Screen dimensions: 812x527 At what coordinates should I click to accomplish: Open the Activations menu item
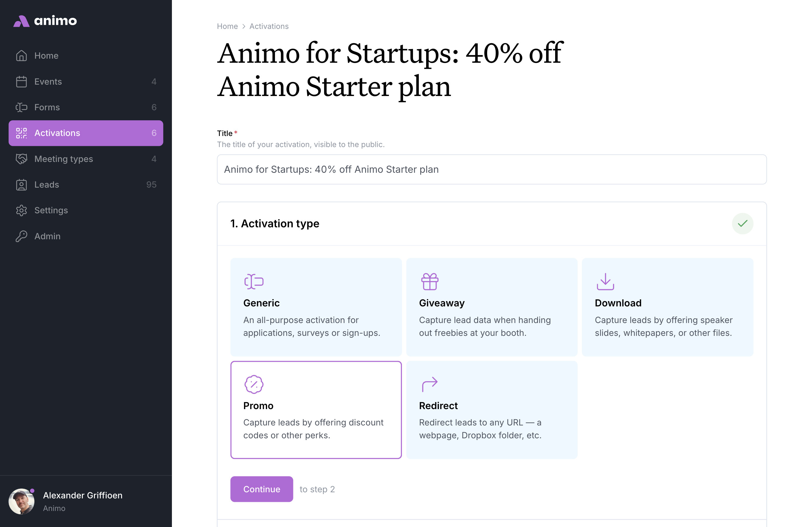pyautogui.click(x=86, y=133)
